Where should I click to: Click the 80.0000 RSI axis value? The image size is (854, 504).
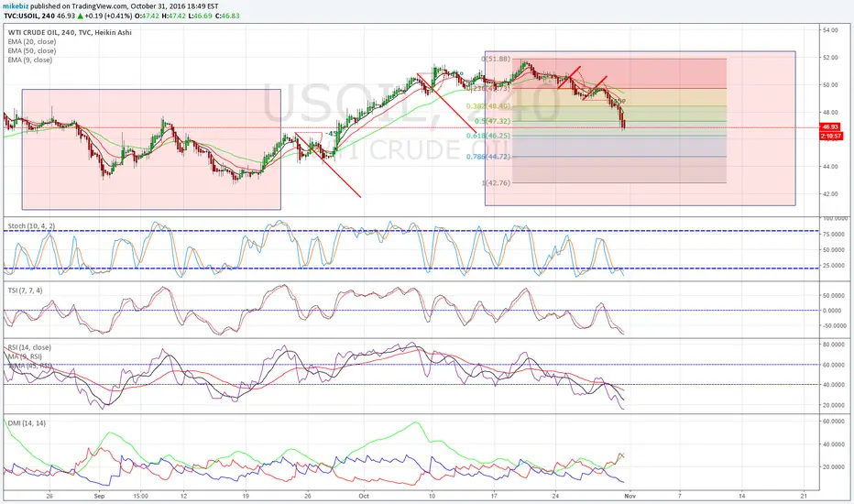[834, 345]
